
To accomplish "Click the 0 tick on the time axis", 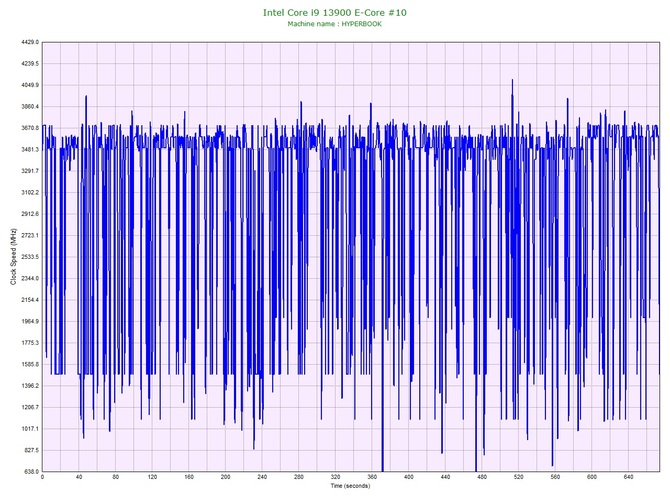I will [42, 477].
